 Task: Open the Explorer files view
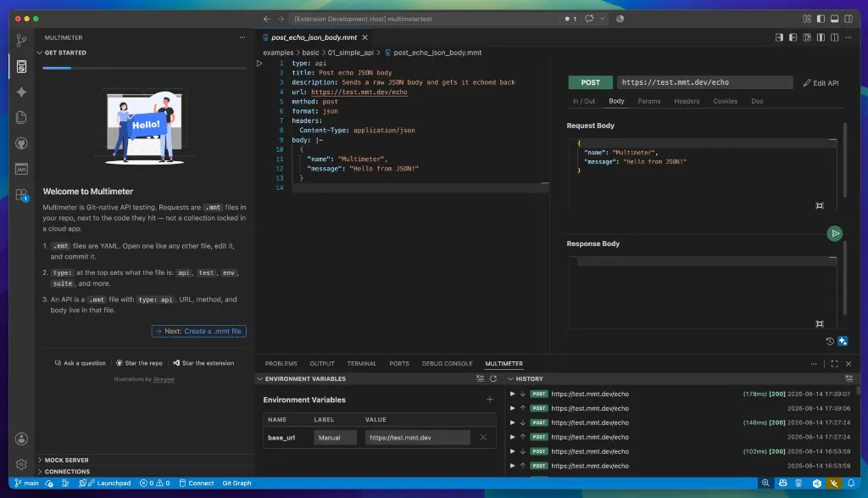click(x=21, y=117)
